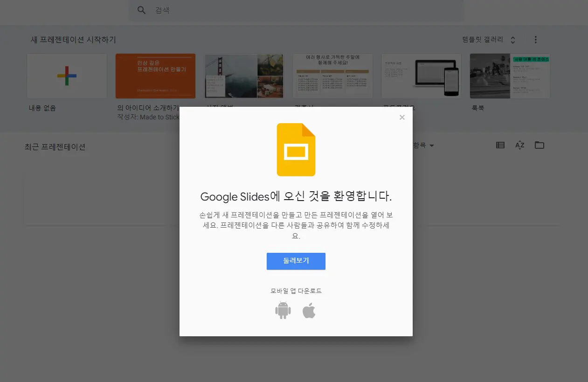The image size is (588, 382).
Task: Open the three-dot more options menu
Action: [535, 40]
